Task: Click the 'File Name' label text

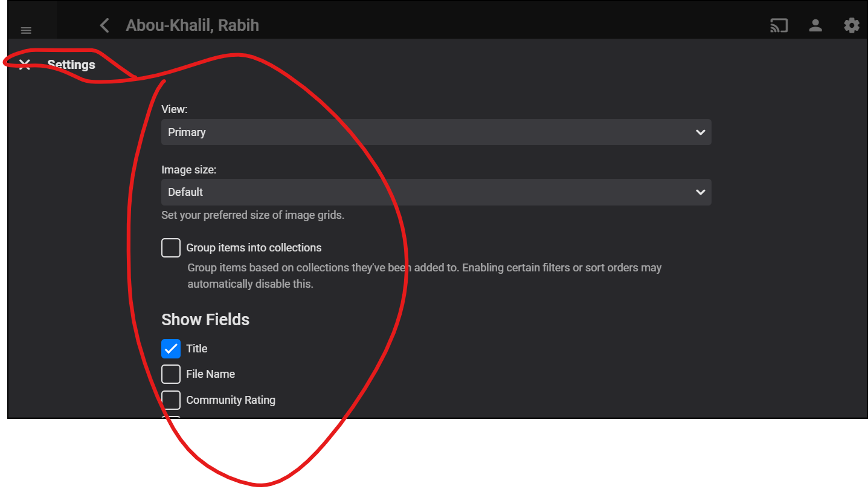Action: pyautogui.click(x=210, y=374)
